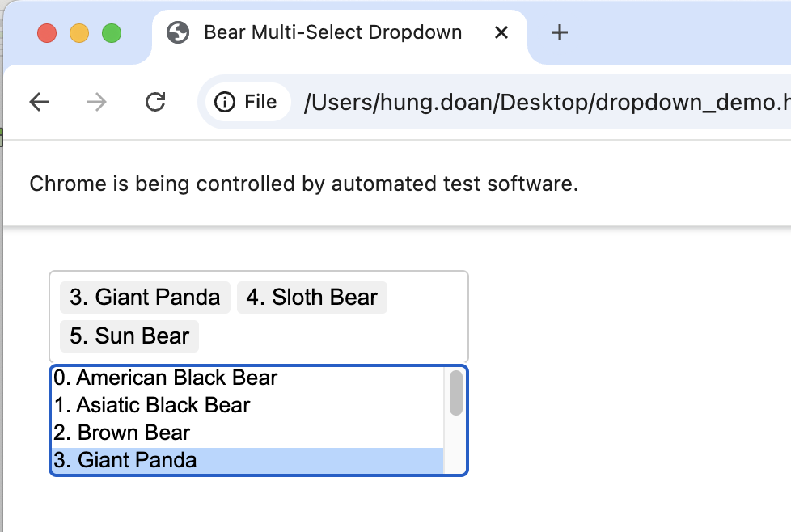Select American Black Bear option

coord(166,378)
